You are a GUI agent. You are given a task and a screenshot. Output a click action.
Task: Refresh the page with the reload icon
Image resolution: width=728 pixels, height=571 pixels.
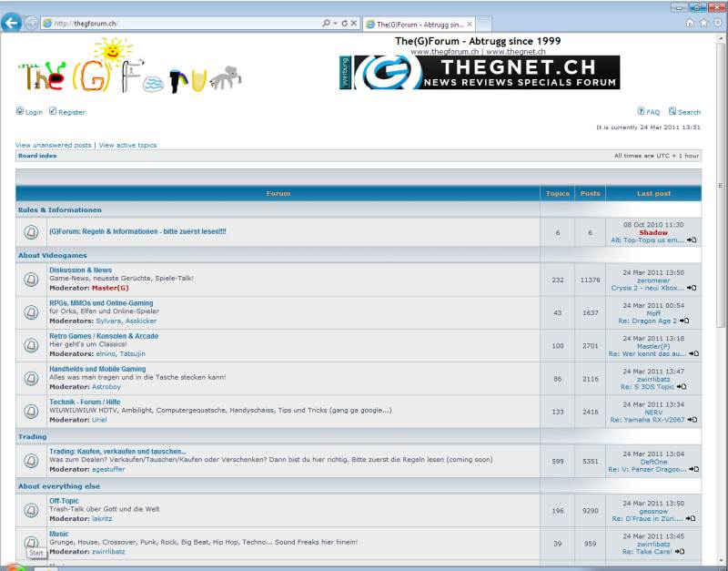345,24
